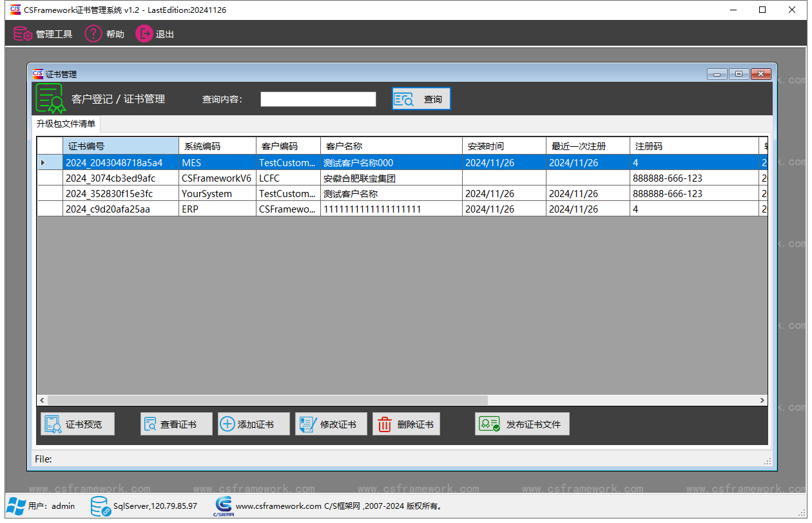
Task: Select certificate 2024_352830f15e3fc cell
Action: [x=121, y=194]
